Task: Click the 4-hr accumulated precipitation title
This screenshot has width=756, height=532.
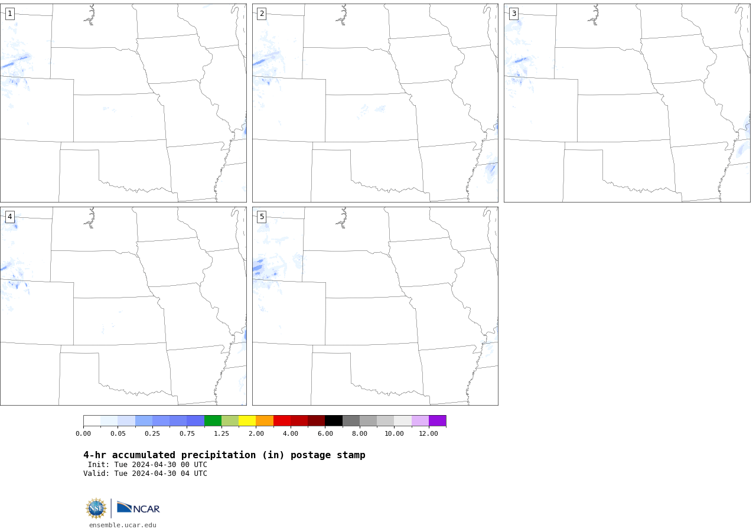Action: pyautogui.click(x=224, y=455)
